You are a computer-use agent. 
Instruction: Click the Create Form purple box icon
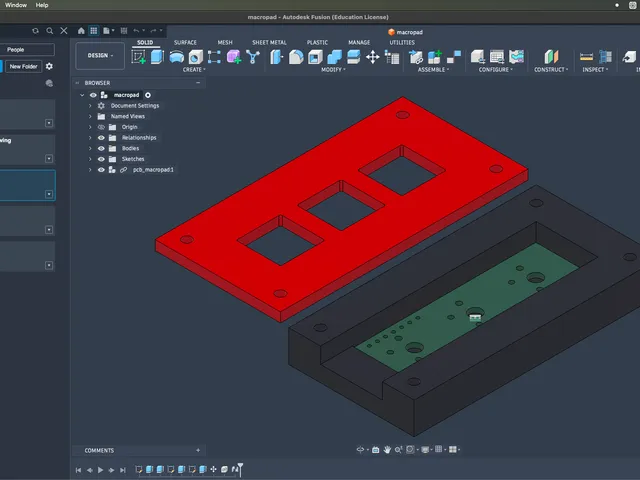pos(234,57)
